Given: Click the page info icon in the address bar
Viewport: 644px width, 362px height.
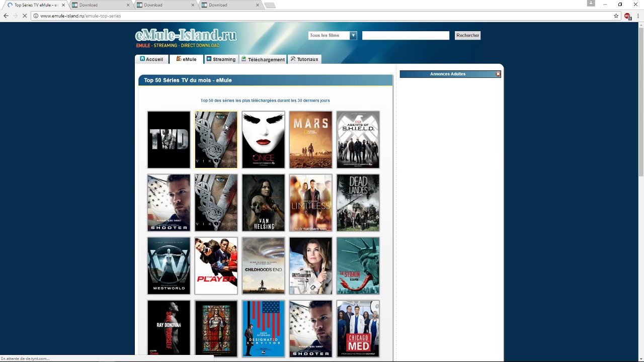Looking at the screenshot, I should click(36, 16).
